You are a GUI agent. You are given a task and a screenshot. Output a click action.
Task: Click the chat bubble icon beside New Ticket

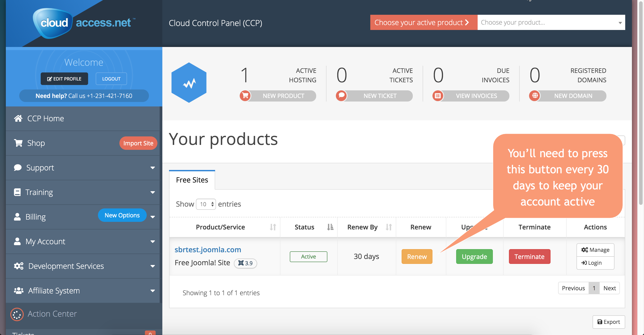(341, 96)
